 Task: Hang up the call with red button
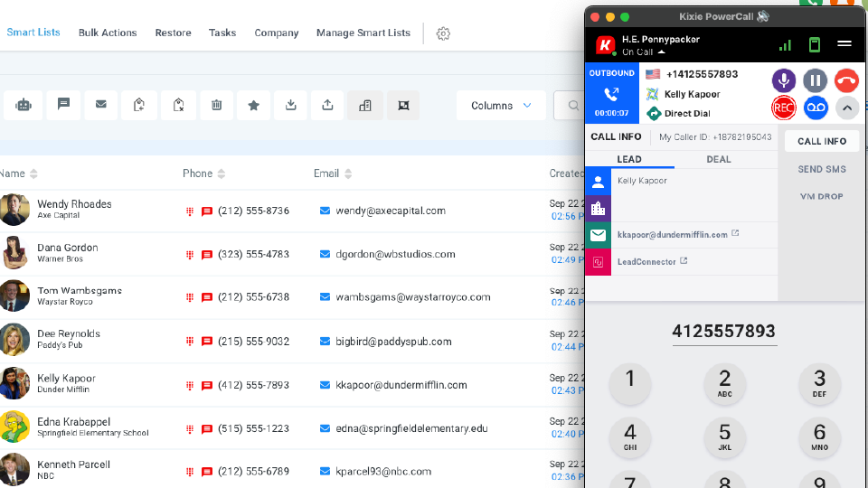point(846,80)
